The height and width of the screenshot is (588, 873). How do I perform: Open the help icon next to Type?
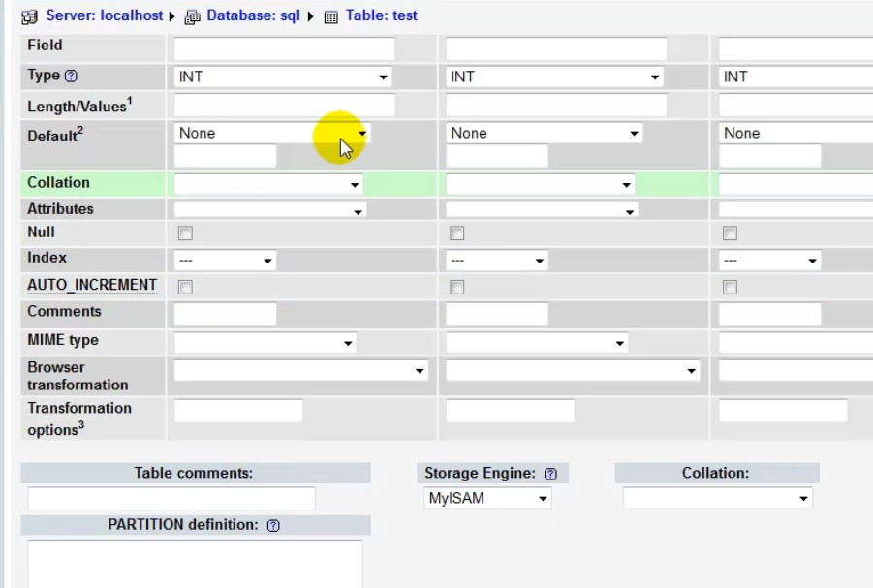click(71, 76)
